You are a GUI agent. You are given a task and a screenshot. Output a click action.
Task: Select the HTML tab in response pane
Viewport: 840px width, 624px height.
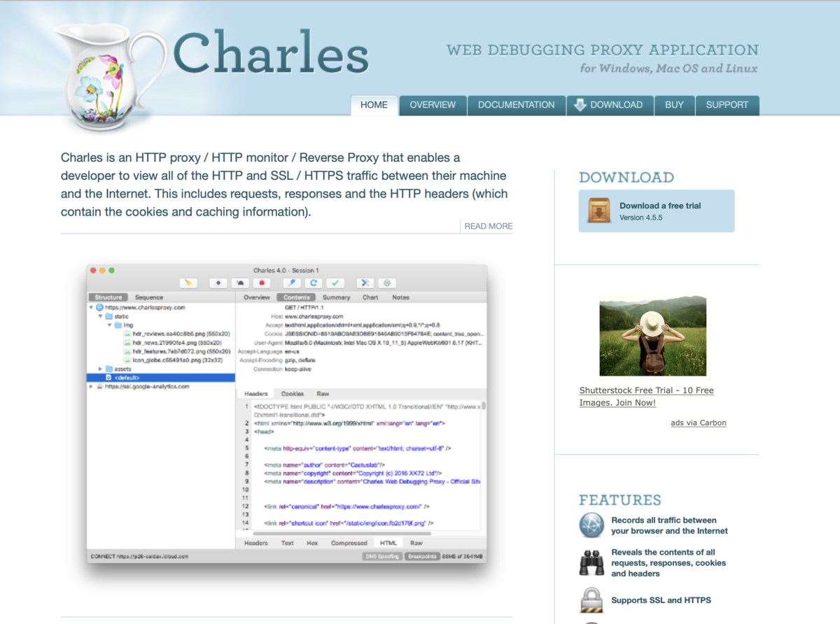388,543
